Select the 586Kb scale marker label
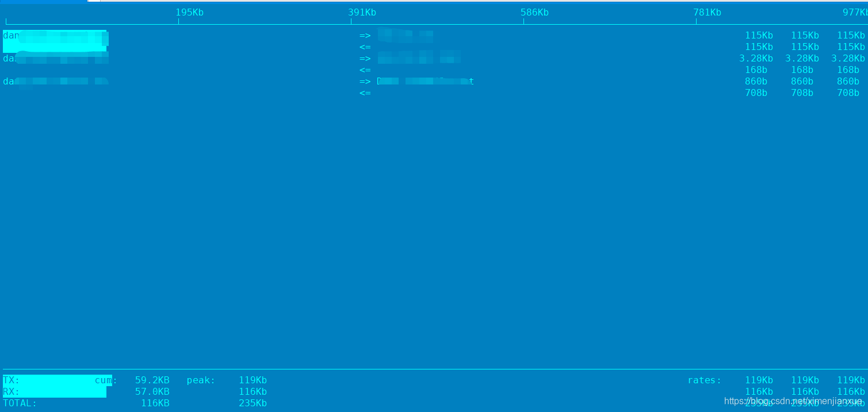Viewport: 868px width, 412px height. coord(535,13)
